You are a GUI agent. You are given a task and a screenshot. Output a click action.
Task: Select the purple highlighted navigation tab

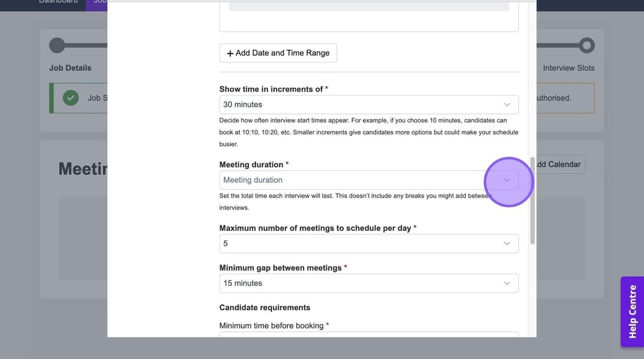click(x=98, y=2)
